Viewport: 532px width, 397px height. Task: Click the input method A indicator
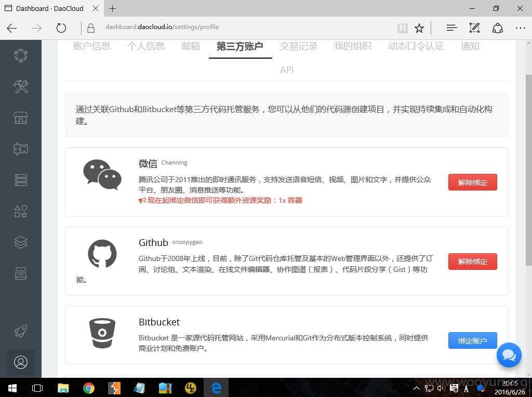(x=466, y=389)
